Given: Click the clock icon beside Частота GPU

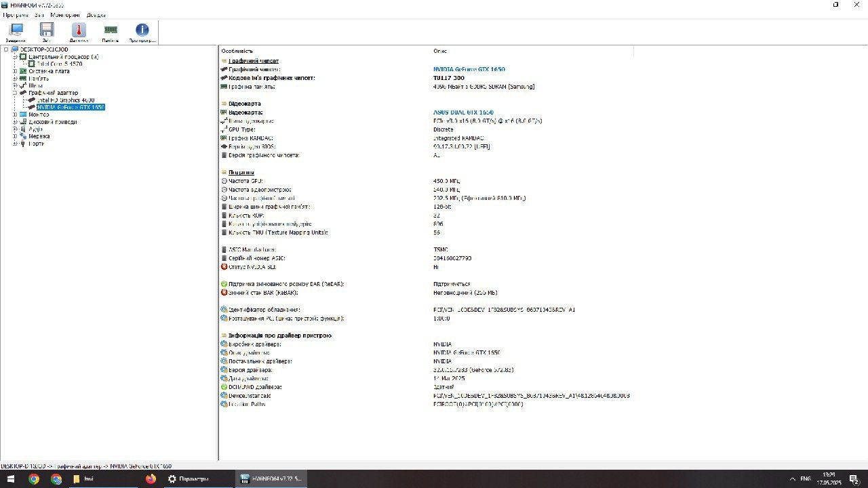Looking at the screenshot, I should coord(224,181).
